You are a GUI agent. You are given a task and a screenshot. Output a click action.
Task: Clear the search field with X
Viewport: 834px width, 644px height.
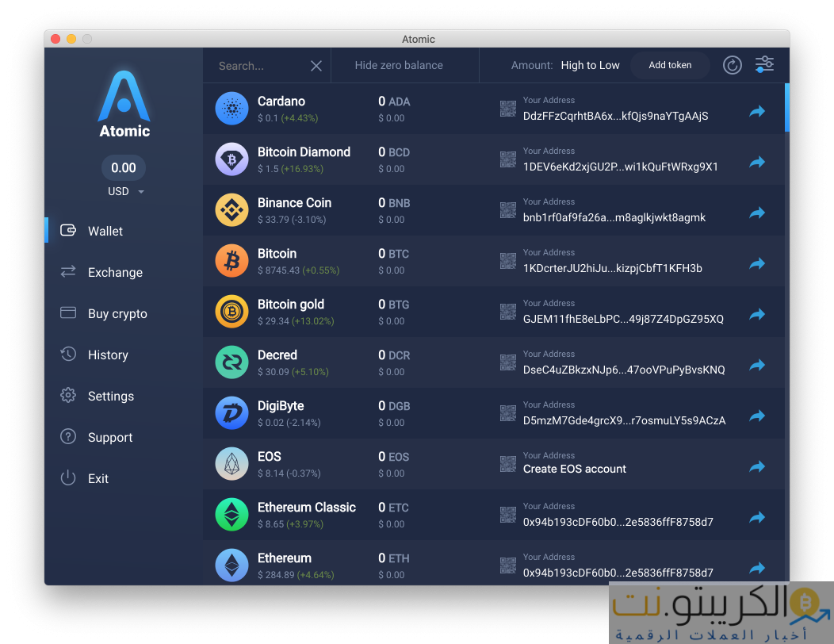click(316, 66)
